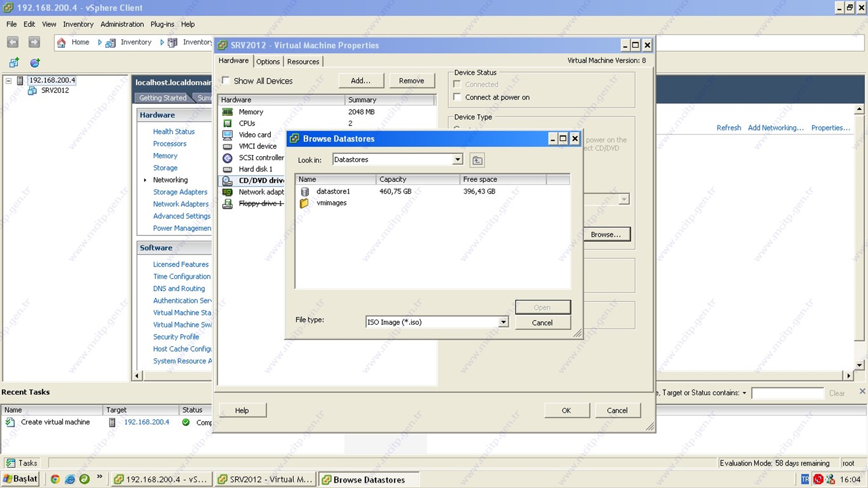Click the Windows Başlat start button
This screenshot has width=868, height=488.
point(20,479)
